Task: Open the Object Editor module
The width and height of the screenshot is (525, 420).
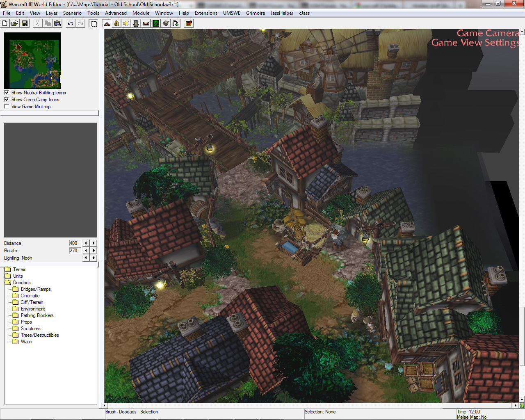Action: tap(136, 23)
